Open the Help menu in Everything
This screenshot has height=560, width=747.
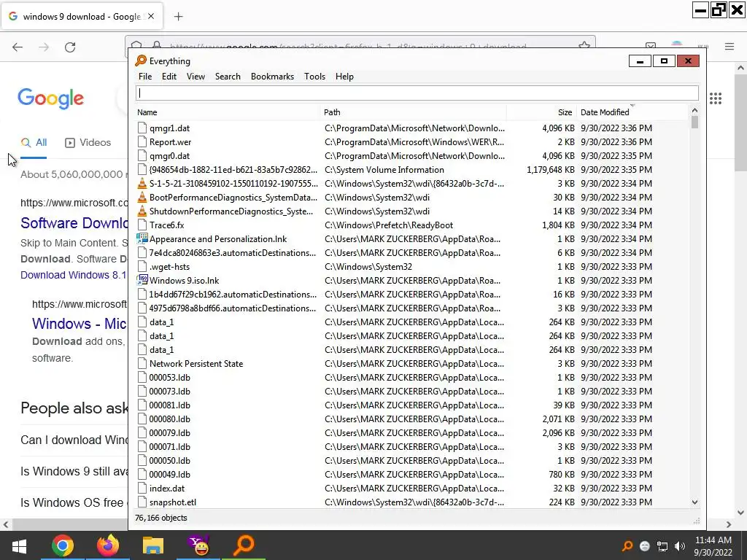344,77
